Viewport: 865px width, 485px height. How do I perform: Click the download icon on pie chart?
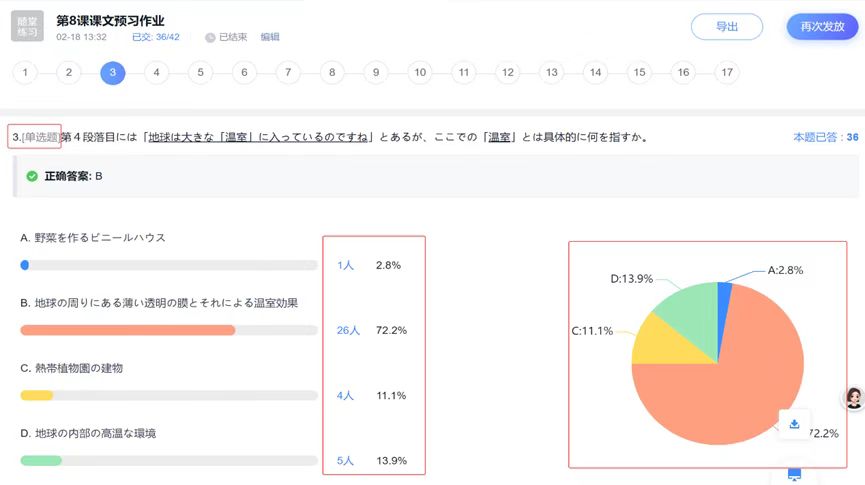(794, 424)
